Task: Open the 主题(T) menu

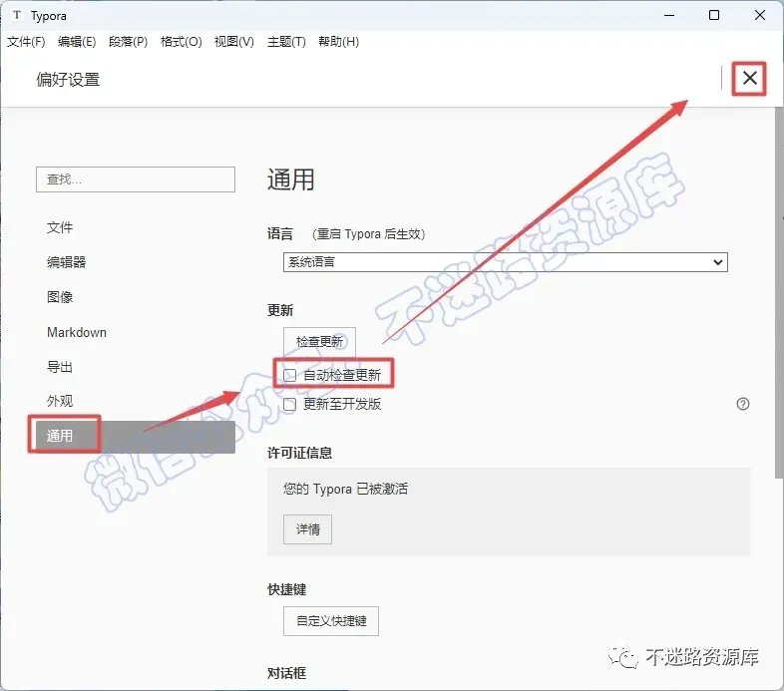Action: pos(286,42)
